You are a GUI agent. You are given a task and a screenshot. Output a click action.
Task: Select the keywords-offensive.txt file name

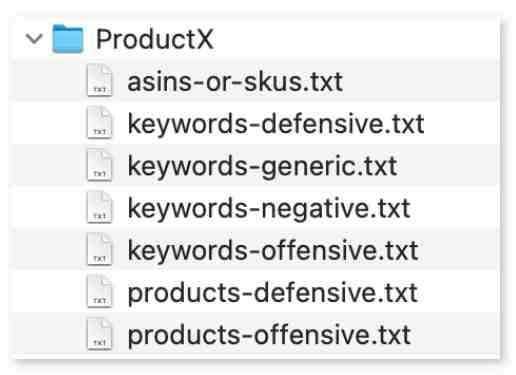pos(273,250)
